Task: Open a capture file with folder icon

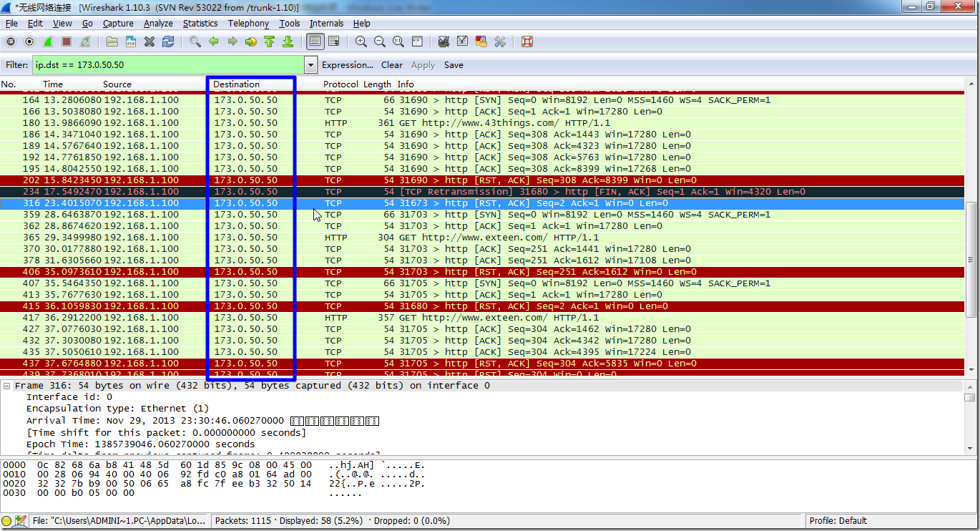Action: [112, 42]
